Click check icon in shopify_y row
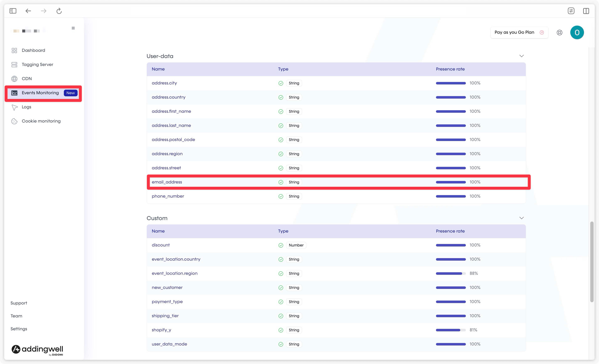This screenshot has height=364, width=599. 281,330
